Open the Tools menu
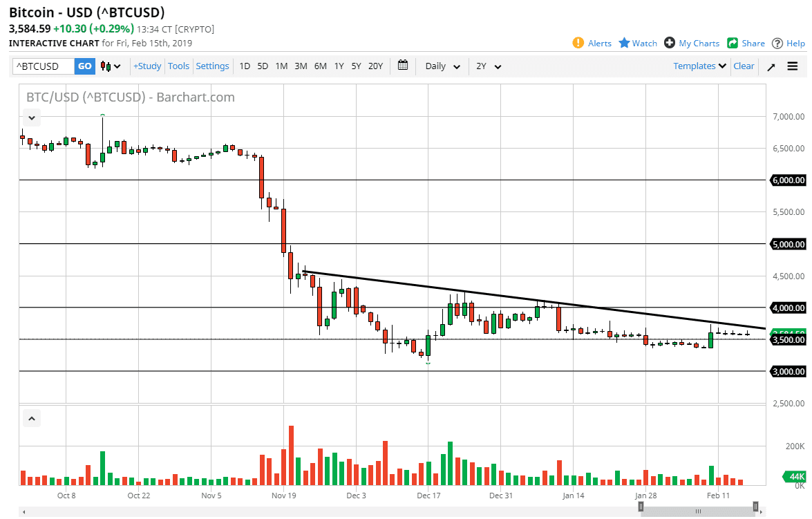 click(x=178, y=66)
